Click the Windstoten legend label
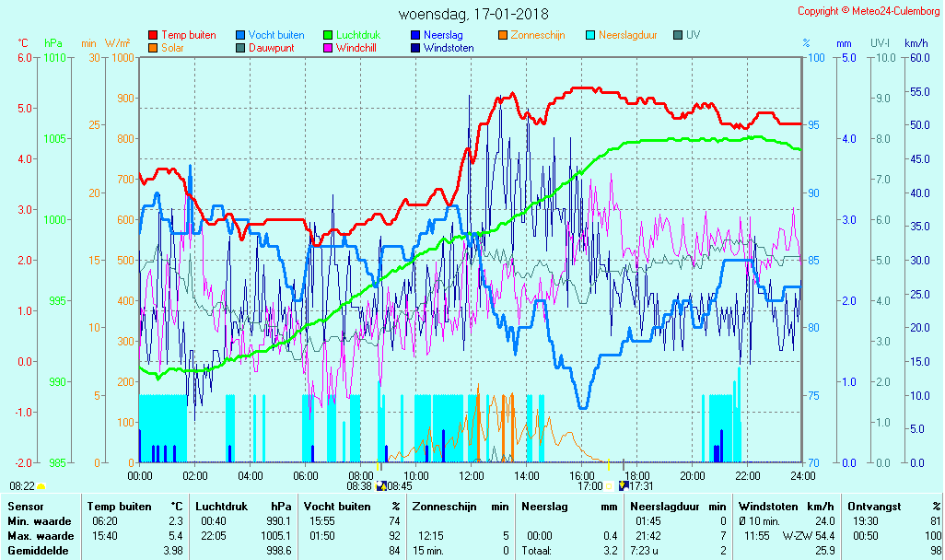Screen dimensions: 945x560 pyautogui.click(x=449, y=48)
